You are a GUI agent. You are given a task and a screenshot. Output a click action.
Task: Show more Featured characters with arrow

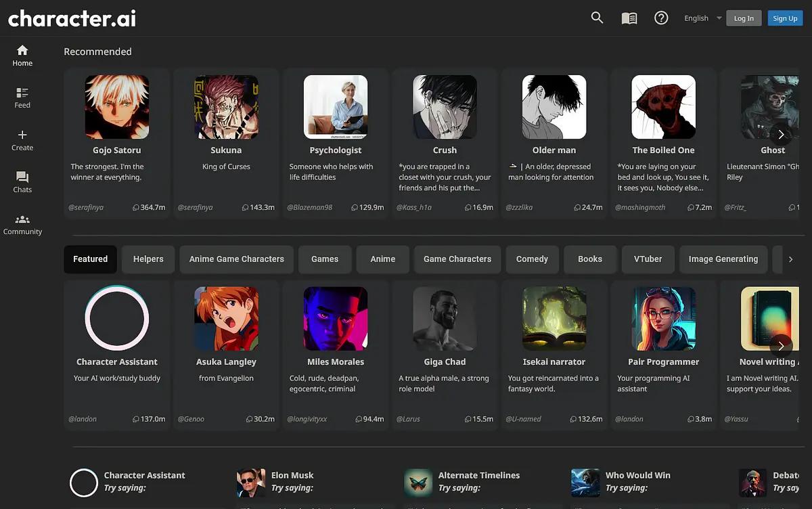781,346
